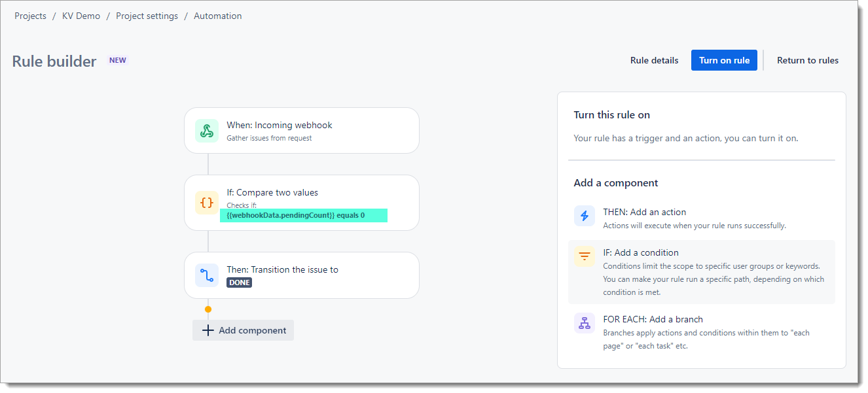Screen dimensions: 868x393
Task: Click the curly braces condition icon
Action: click(207, 203)
